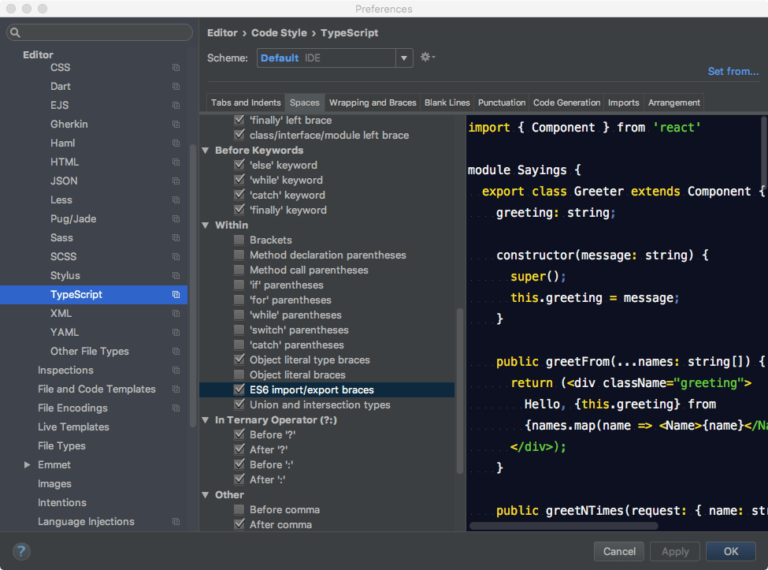Open the Arrangement tab
The image size is (768, 570).
tap(674, 103)
